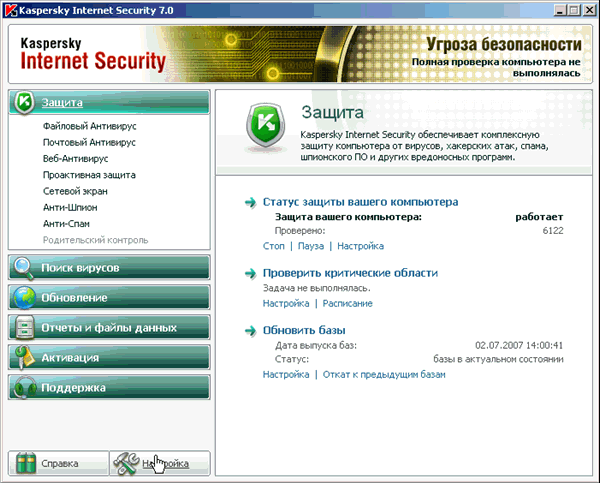600x483 pixels.
Task: Click the Поддержка section icon
Action: (25, 388)
